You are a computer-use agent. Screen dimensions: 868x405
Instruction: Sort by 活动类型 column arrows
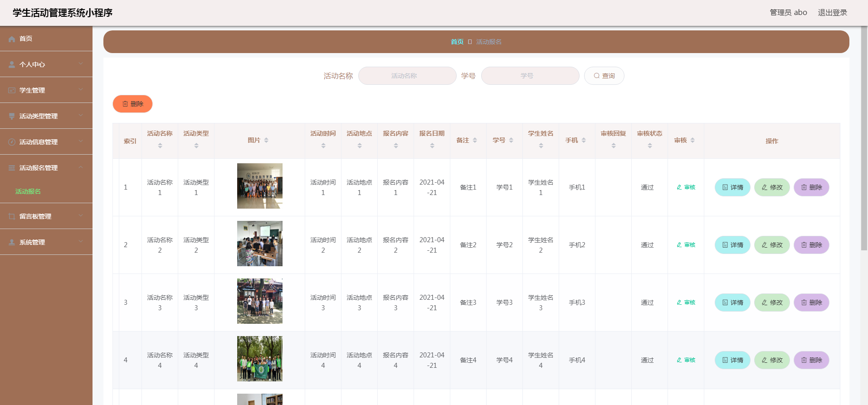point(196,146)
